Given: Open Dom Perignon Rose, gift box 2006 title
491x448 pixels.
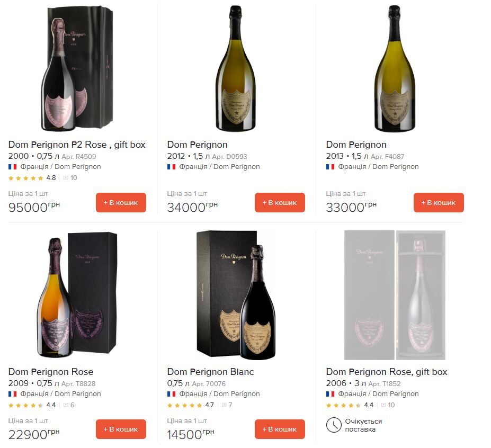Looking at the screenshot, I should 387,372.
